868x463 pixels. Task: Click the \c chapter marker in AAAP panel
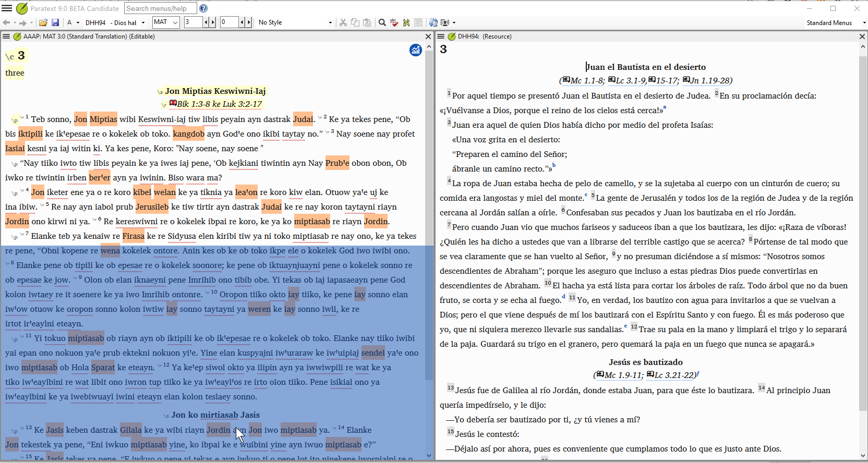(10, 57)
